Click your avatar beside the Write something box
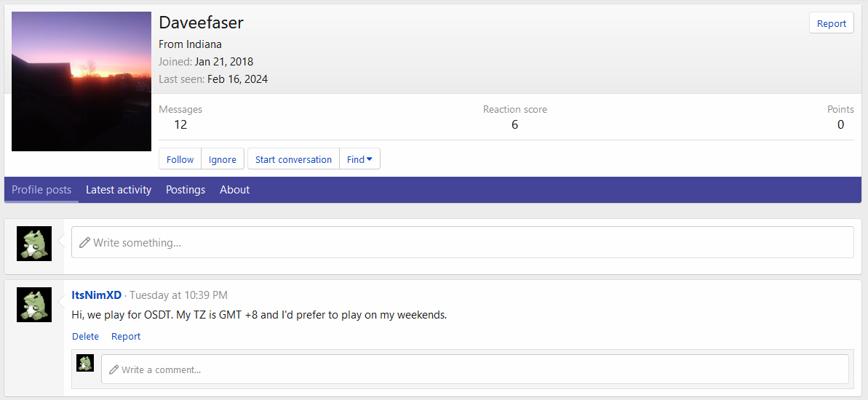868x400 pixels. (34, 244)
